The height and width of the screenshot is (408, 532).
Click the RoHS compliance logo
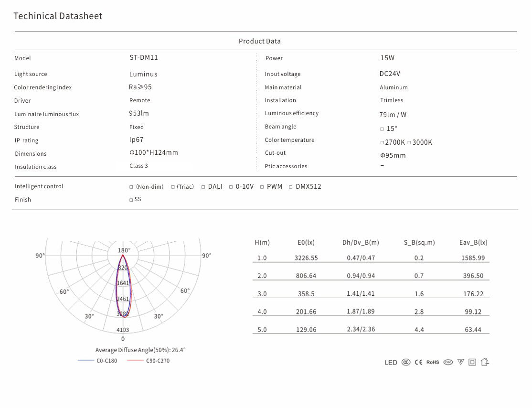433,362
